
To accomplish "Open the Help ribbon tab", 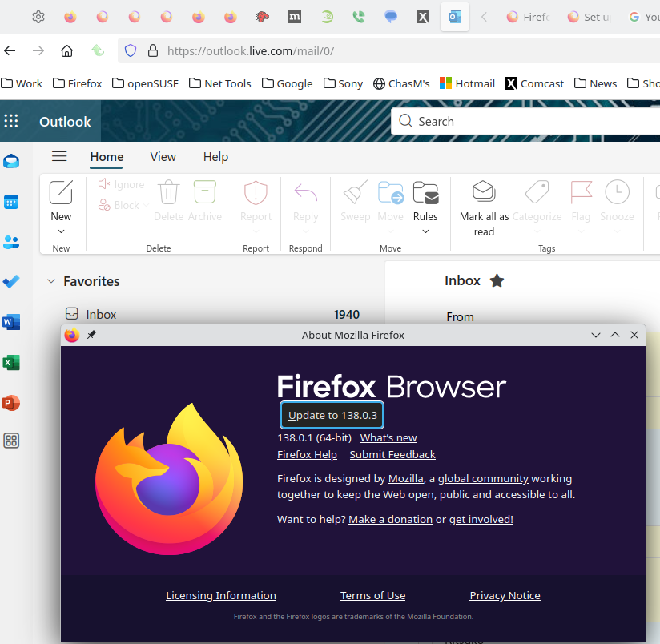I will click(x=215, y=156).
